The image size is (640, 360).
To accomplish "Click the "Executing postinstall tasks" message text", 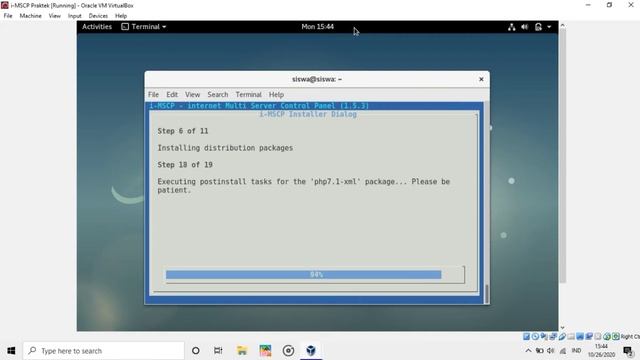I will point(304,186).
